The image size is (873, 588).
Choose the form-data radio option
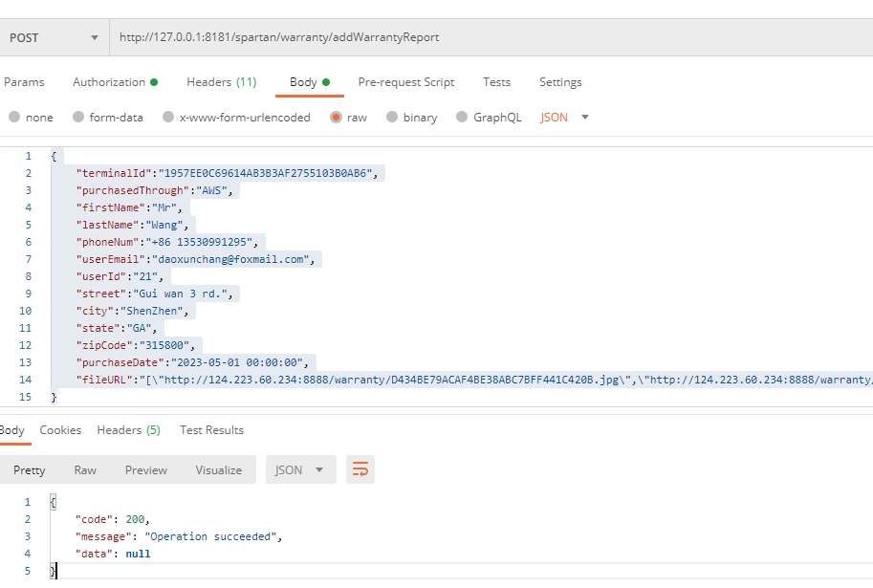pos(78,118)
